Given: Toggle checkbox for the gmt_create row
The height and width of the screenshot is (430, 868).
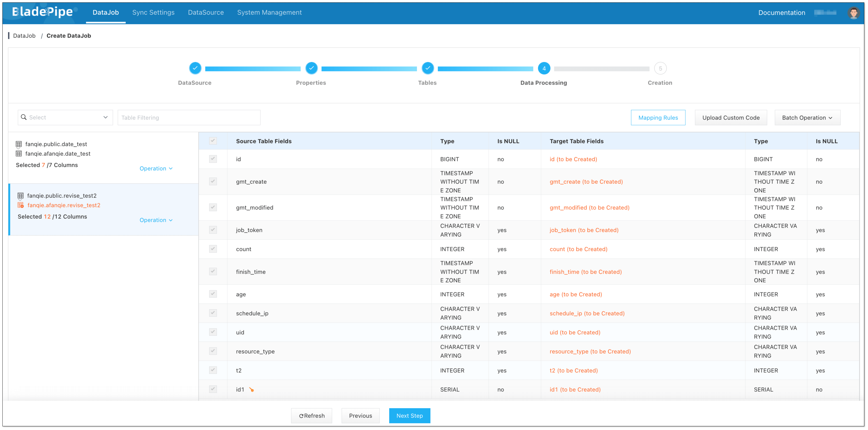Looking at the screenshot, I should (x=213, y=181).
